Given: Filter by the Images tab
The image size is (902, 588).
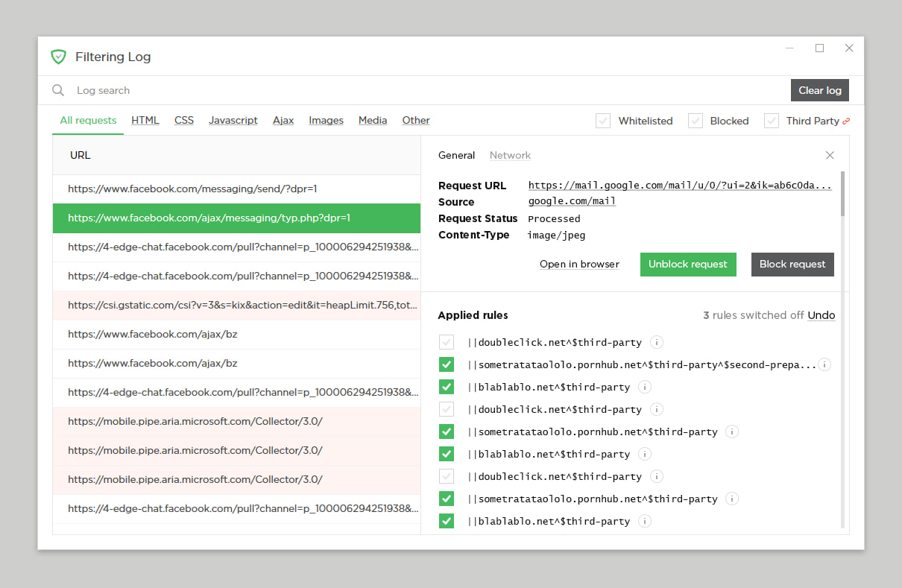Looking at the screenshot, I should click(x=326, y=120).
